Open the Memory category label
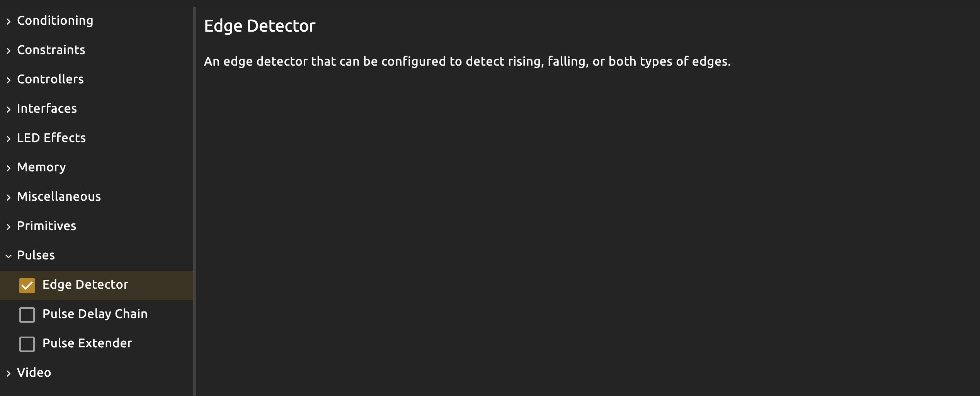The height and width of the screenshot is (396, 980). click(x=41, y=168)
